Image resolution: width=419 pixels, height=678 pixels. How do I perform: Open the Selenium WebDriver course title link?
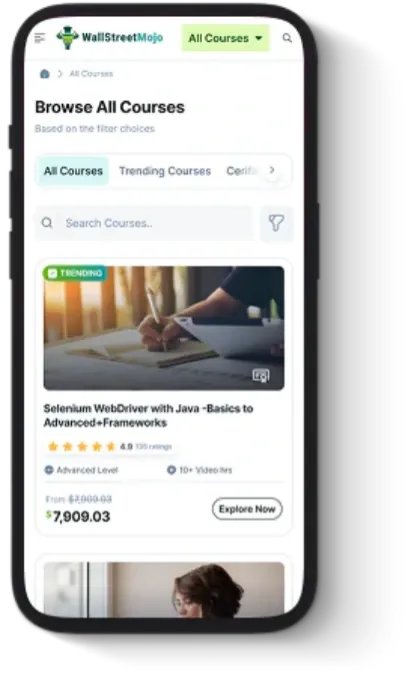(x=148, y=416)
